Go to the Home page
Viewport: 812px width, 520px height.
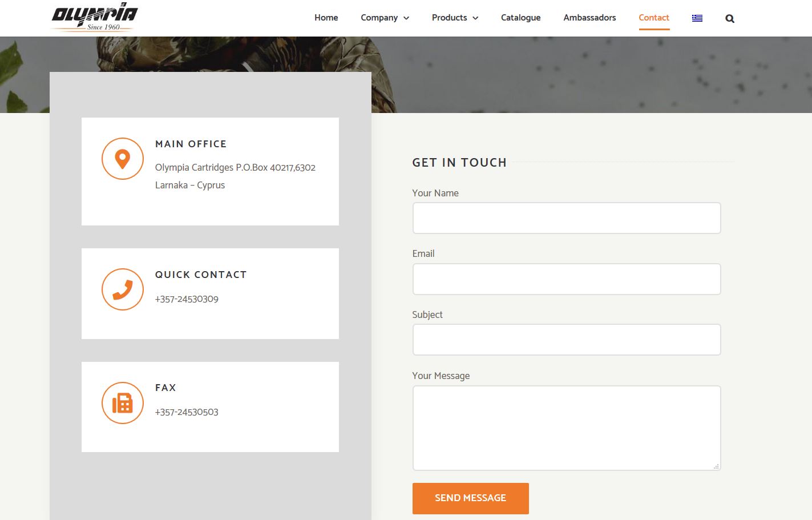[x=326, y=18]
